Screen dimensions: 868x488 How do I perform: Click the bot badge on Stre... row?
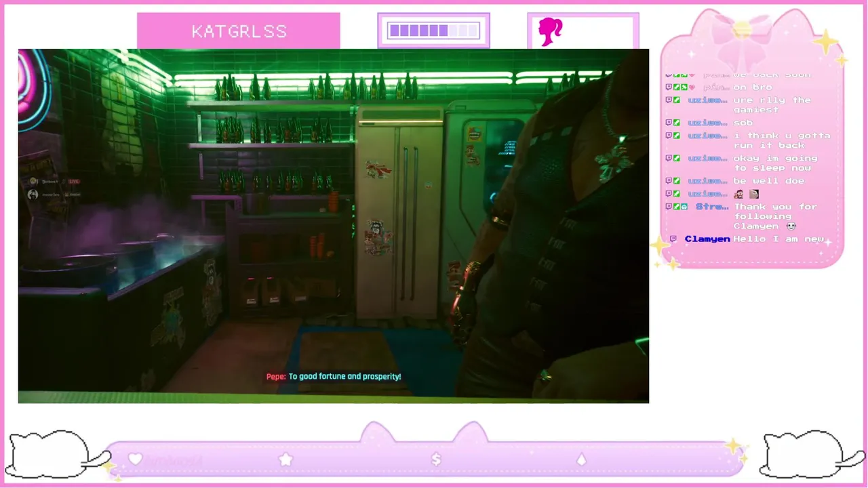pos(684,207)
